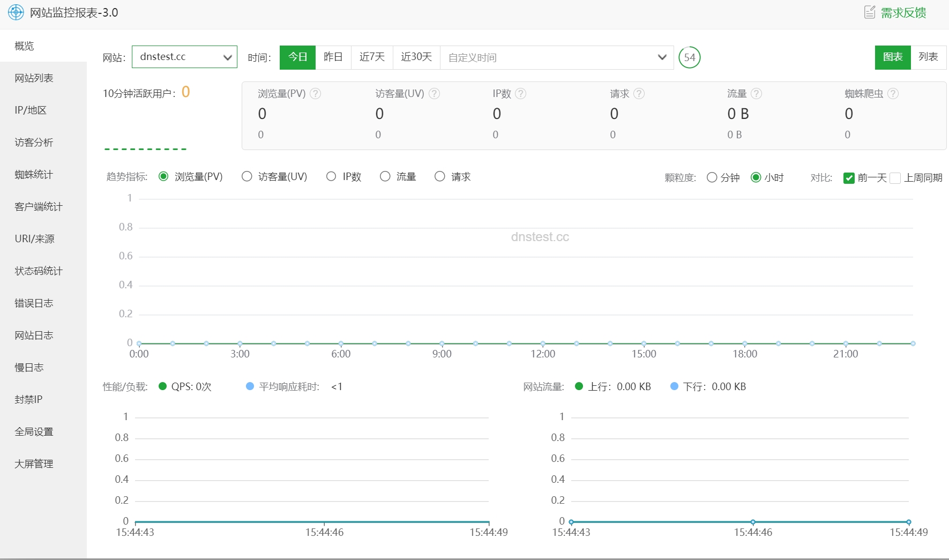Click the help icon beside 浏览量(PV)

316,94
